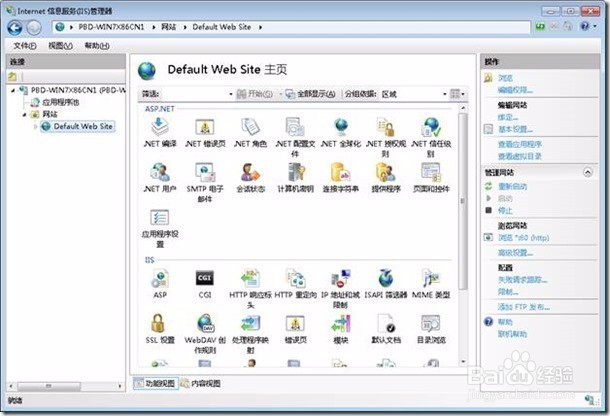This screenshot has height=416, width=610.
Task: Click 停止 to stop the site
Action: [x=505, y=211]
